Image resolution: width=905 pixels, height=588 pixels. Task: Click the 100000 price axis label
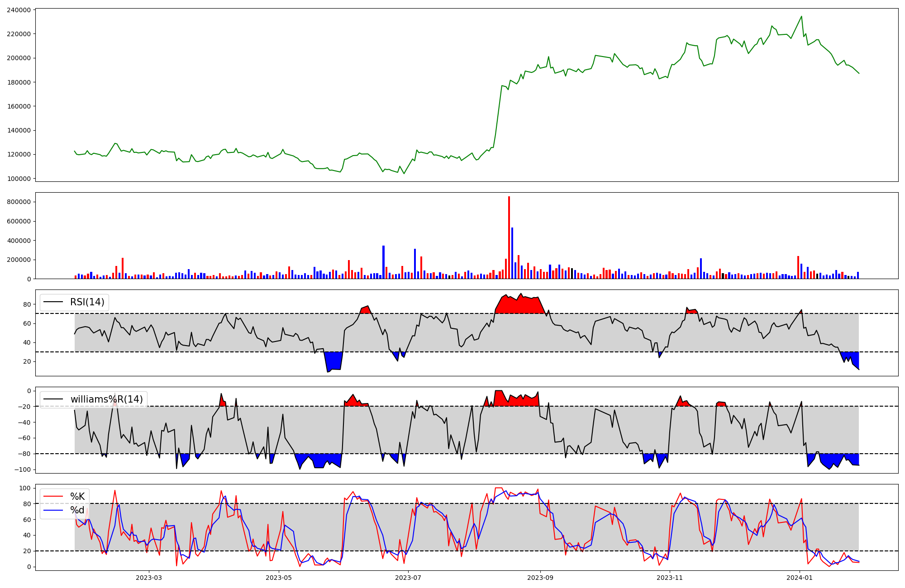pos(19,179)
